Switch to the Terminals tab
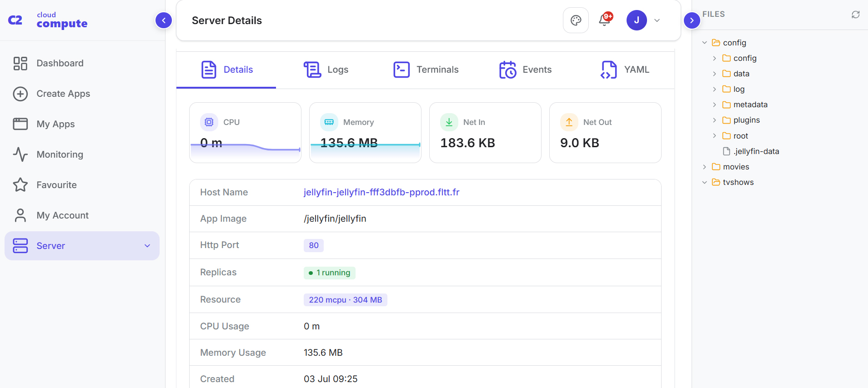Viewport: 868px width, 388px height. [426, 70]
